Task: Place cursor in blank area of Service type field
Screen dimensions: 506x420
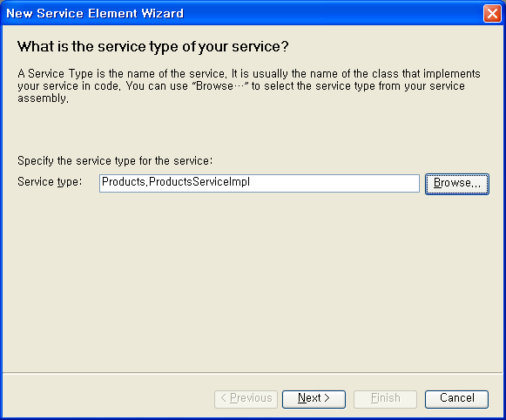Action: 334,183
